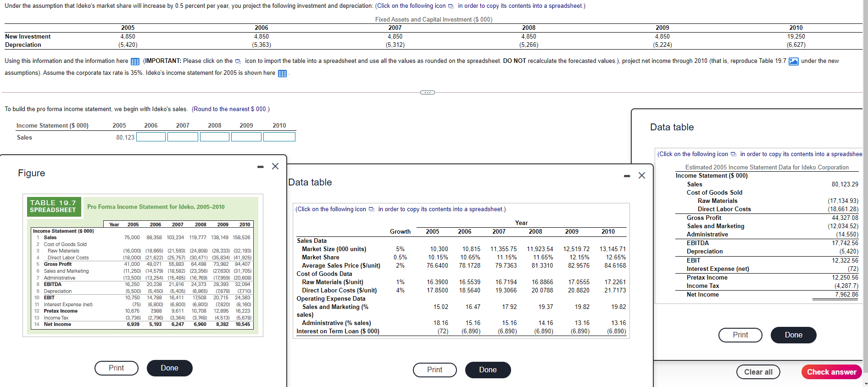The height and width of the screenshot is (387, 868).
Task: Click Done in the Figure dialog
Action: tap(169, 368)
